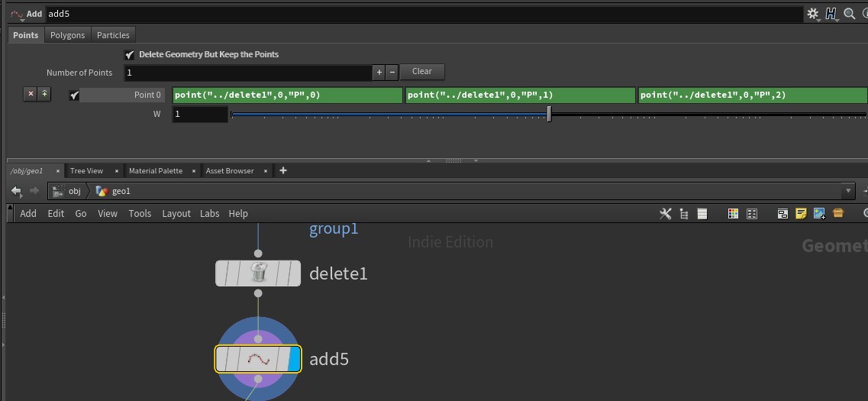Click the orange box icon in network toolbar

[x=837, y=214]
